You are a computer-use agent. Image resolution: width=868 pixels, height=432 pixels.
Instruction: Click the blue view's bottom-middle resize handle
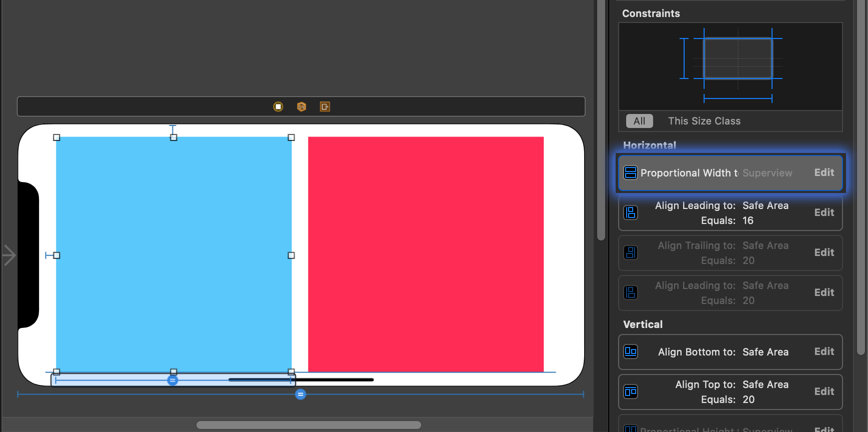pyautogui.click(x=173, y=372)
